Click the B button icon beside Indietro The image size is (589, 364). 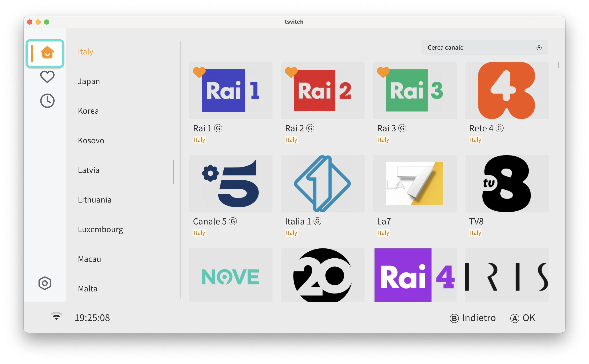point(454,318)
